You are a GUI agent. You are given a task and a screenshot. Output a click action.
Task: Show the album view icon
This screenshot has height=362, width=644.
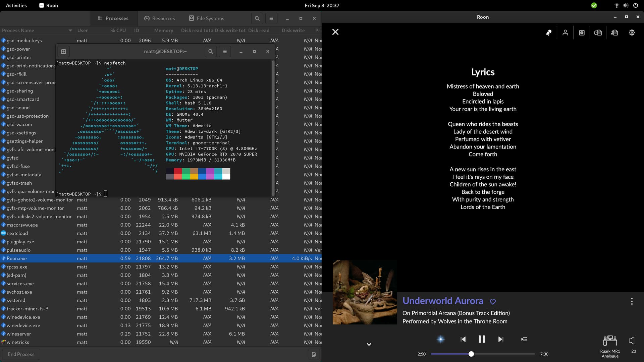coord(582,33)
